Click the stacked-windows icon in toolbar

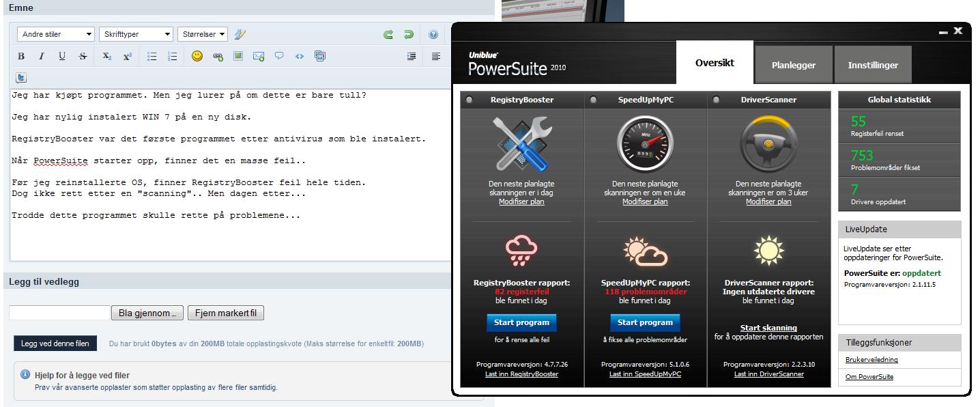point(320,56)
